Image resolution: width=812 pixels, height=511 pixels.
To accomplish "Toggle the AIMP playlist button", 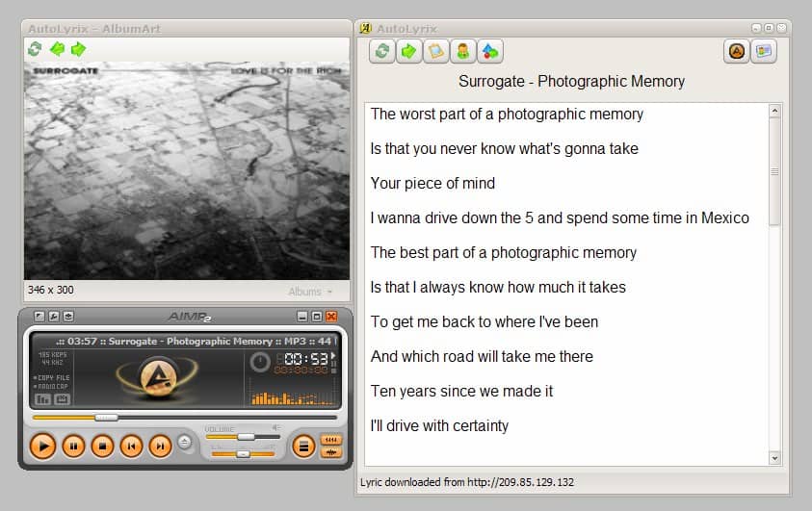I will 303,446.
